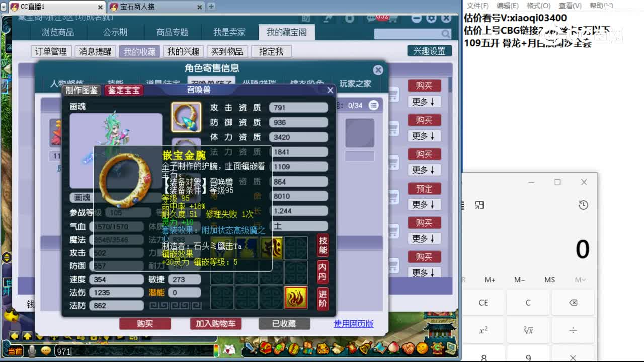This screenshot has height=362, width=644.
Task: Click the search magnifier icon
Action: pyautogui.click(x=446, y=34)
